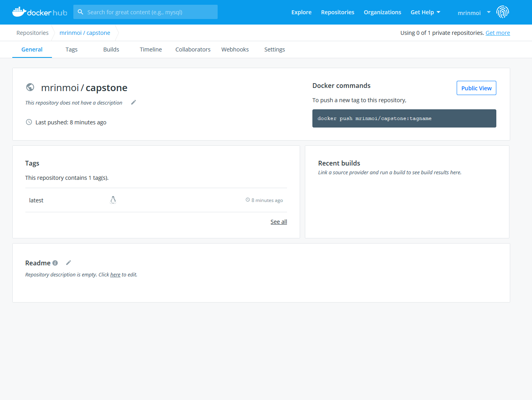
Task: Click the See all tags link
Action: pos(279,222)
